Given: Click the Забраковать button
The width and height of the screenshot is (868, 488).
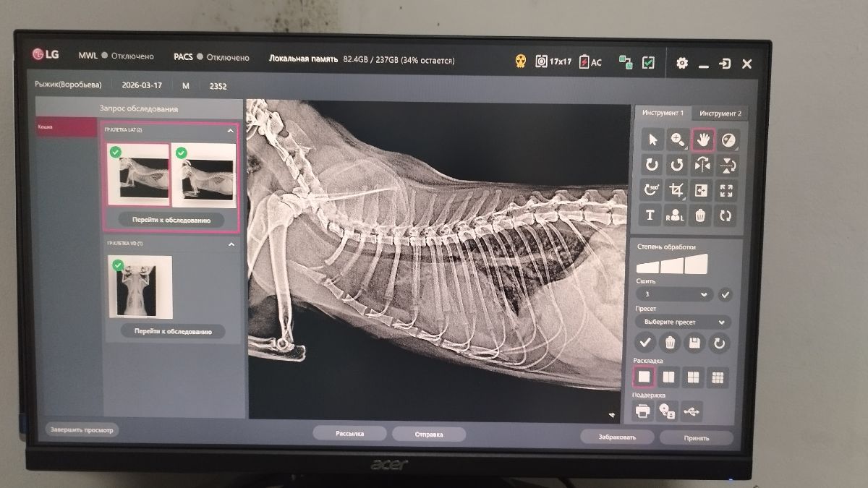Looking at the screenshot, I should click(617, 437).
